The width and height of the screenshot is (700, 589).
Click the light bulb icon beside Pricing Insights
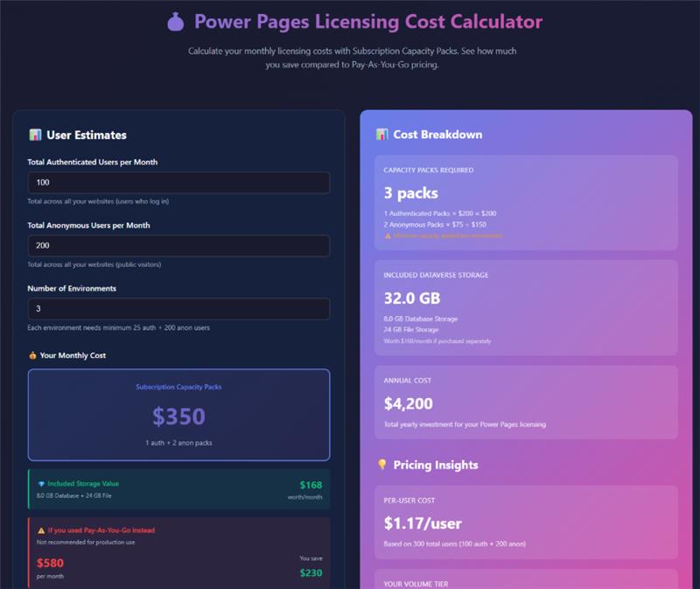click(x=381, y=465)
